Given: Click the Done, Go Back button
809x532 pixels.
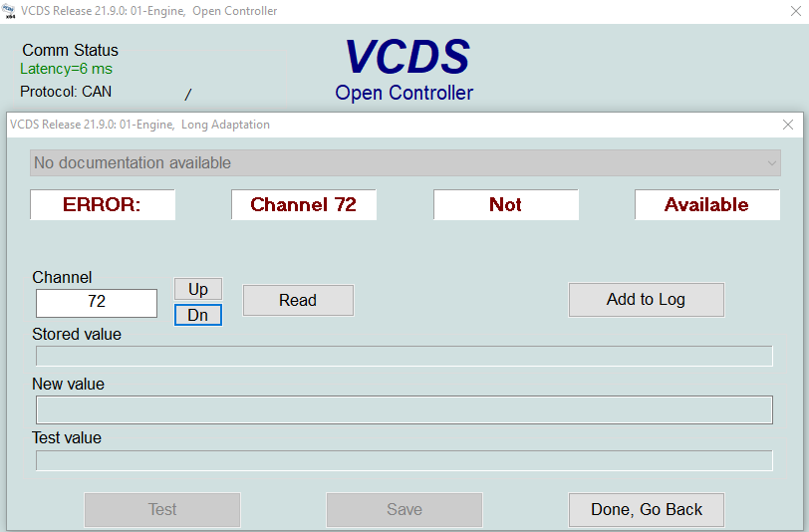Looking at the screenshot, I should (646, 509).
